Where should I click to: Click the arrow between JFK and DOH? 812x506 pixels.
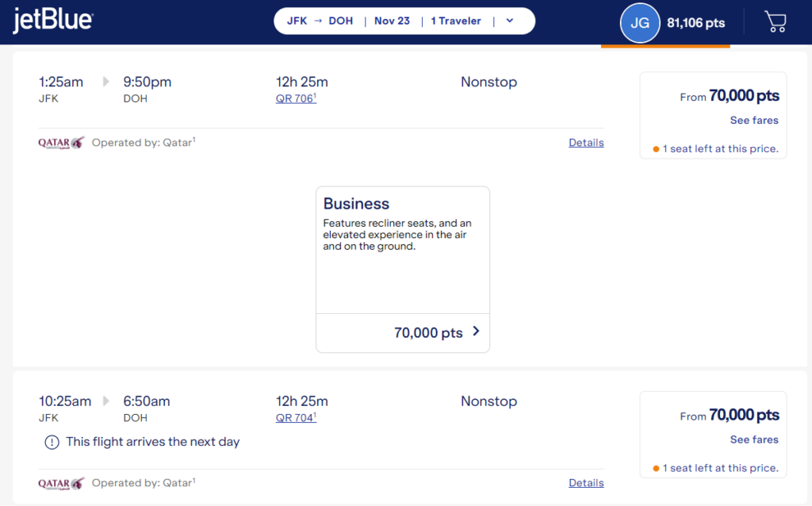click(x=319, y=21)
